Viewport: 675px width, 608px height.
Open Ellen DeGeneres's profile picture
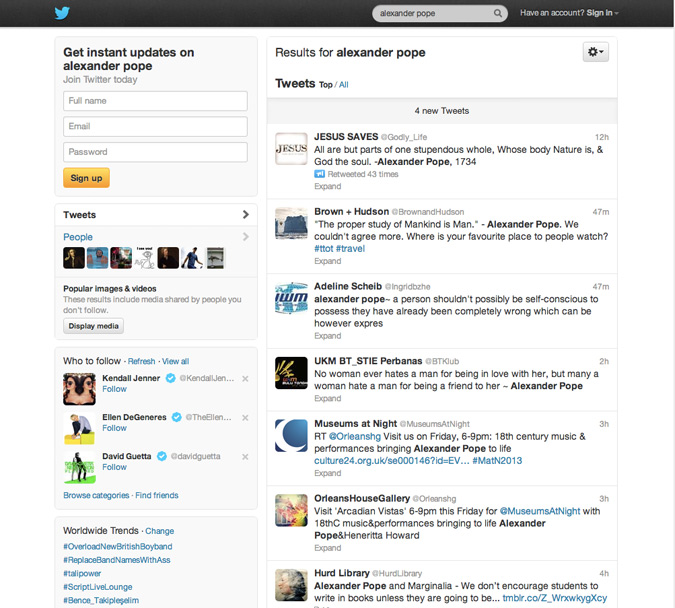(79, 428)
